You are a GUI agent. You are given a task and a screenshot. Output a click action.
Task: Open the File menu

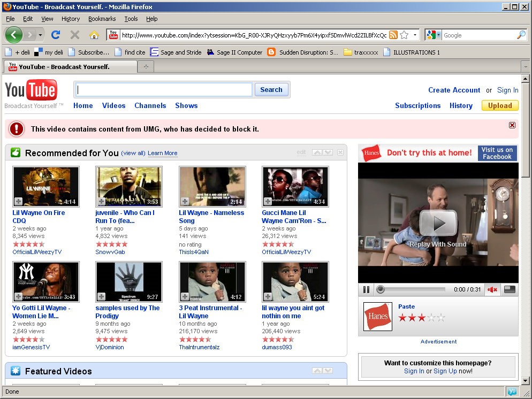[10, 19]
